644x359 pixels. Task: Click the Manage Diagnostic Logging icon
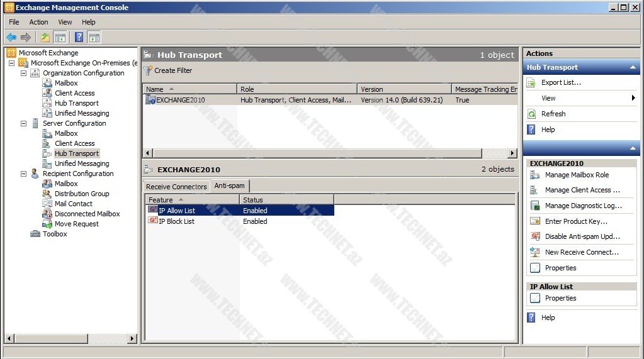pyautogui.click(x=535, y=206)
